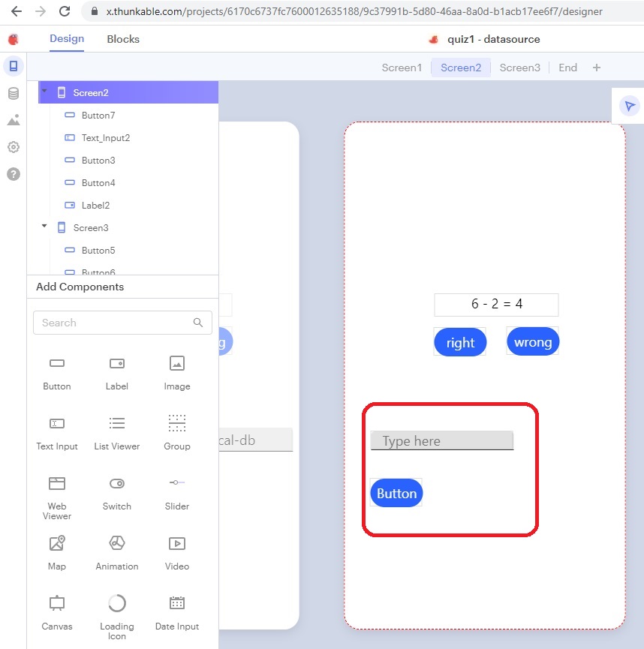
Task: Add the Web Viewer component
Action: pos(57,484)
